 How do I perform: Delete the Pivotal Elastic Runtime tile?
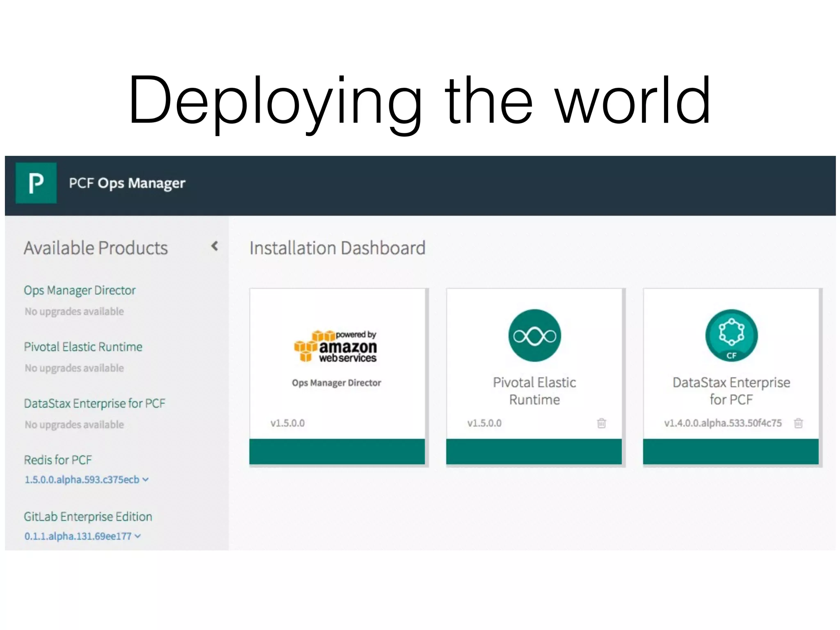click(601, 423)
